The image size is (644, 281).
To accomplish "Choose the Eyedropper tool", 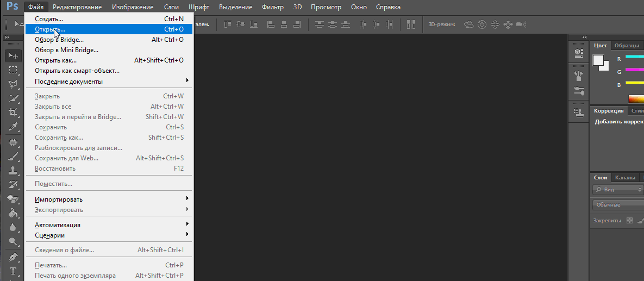I will [13, 127].
